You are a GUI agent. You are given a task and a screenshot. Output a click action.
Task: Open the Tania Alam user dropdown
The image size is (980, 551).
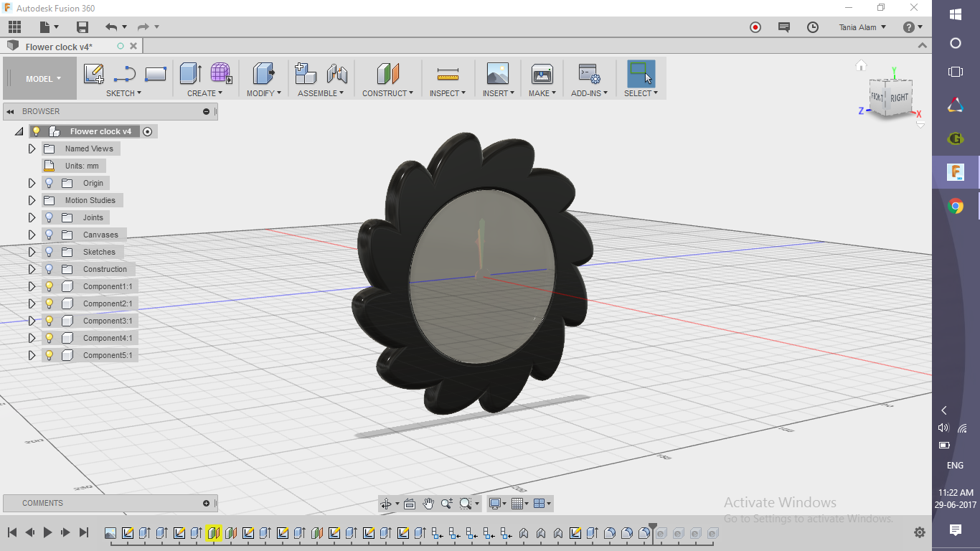pos(862,27)
